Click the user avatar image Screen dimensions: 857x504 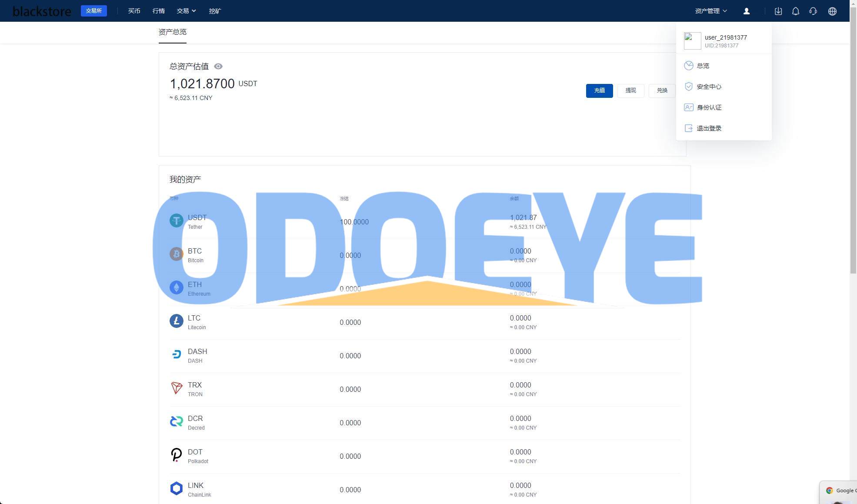693,41
